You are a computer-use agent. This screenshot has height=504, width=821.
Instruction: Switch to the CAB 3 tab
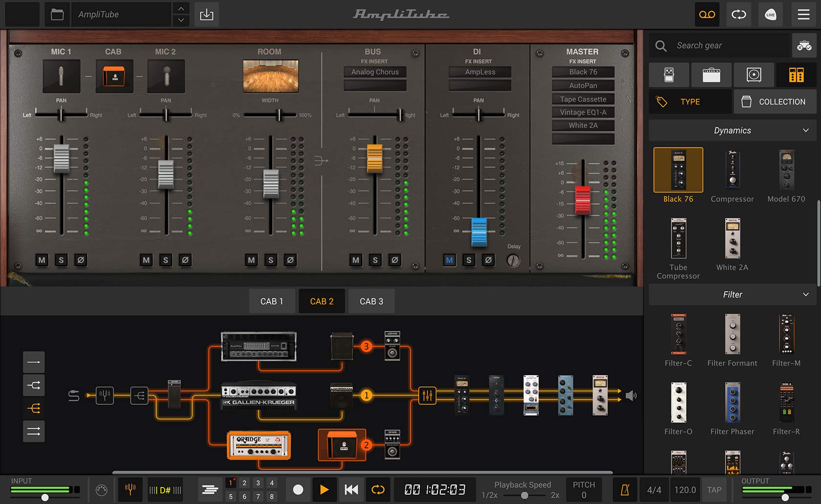371,301
